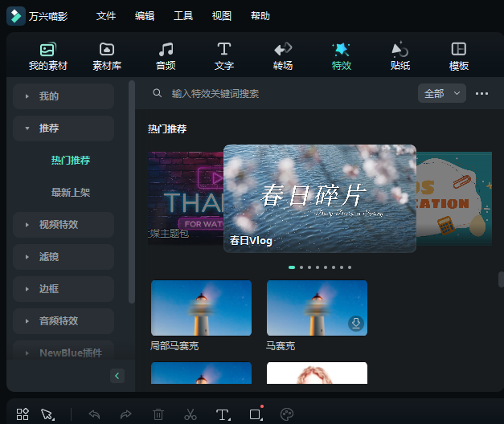Undo the last action
The width and height of the screenshot is (504, 424).
[x=94, y=414]
